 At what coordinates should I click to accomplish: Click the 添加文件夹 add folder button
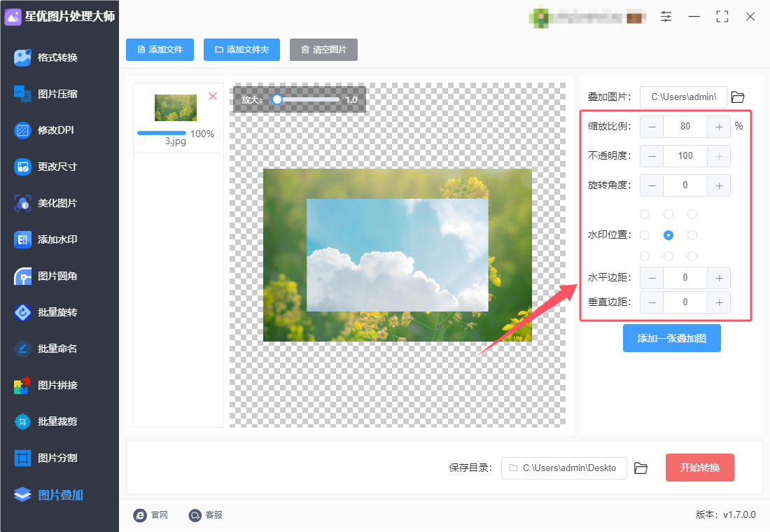(241, 50)
